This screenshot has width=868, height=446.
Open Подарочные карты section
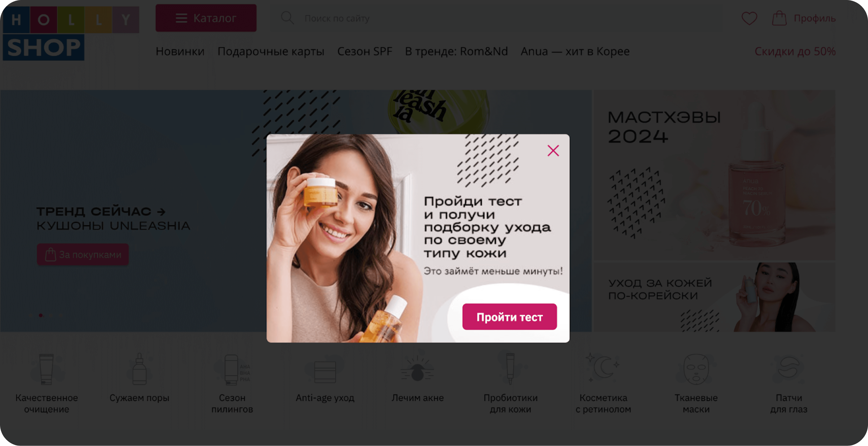271,51
